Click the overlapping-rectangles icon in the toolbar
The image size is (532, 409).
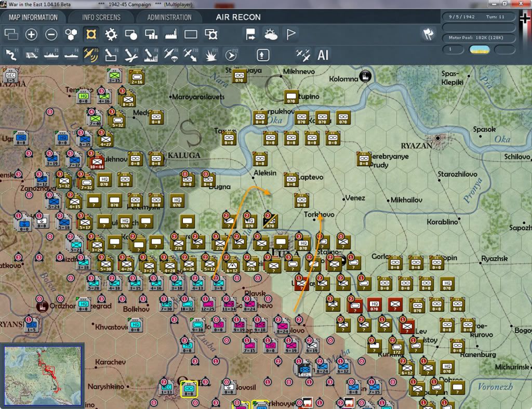click(x=11, y=34)
